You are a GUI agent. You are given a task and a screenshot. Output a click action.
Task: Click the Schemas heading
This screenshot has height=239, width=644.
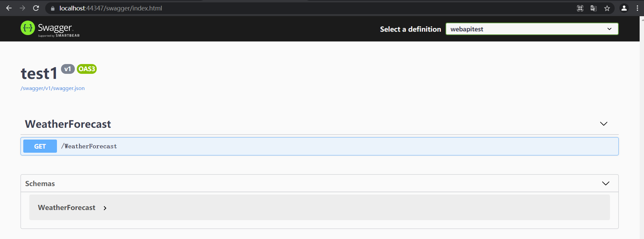pos(40,184)
